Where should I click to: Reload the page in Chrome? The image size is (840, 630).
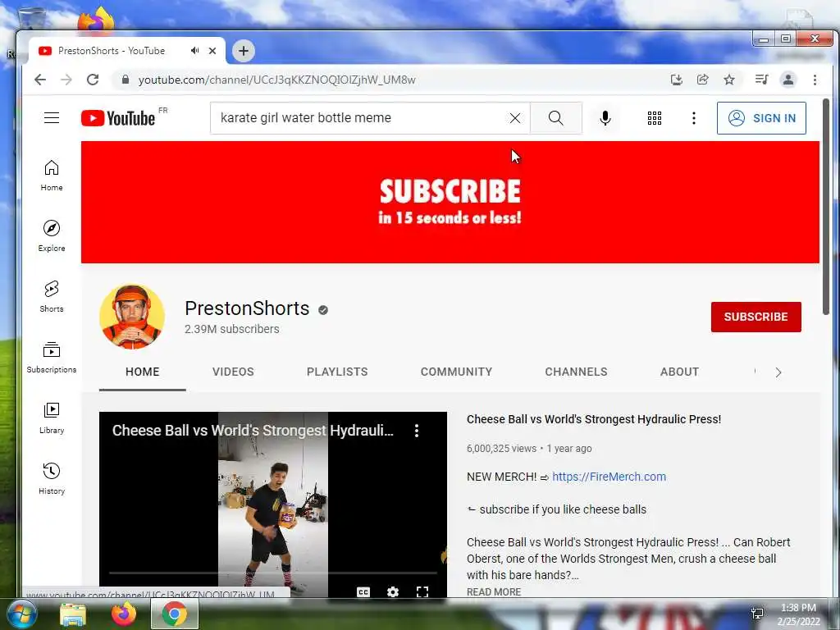point(93,80)
